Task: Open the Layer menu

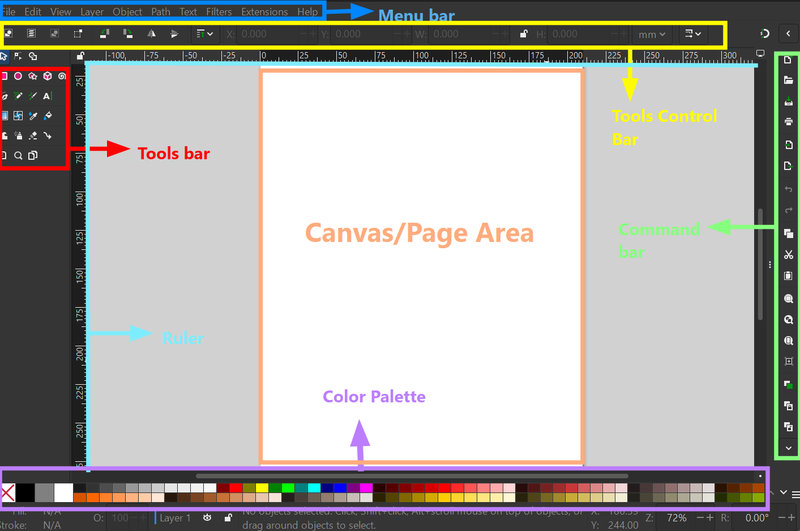Action: click(92, 11)
